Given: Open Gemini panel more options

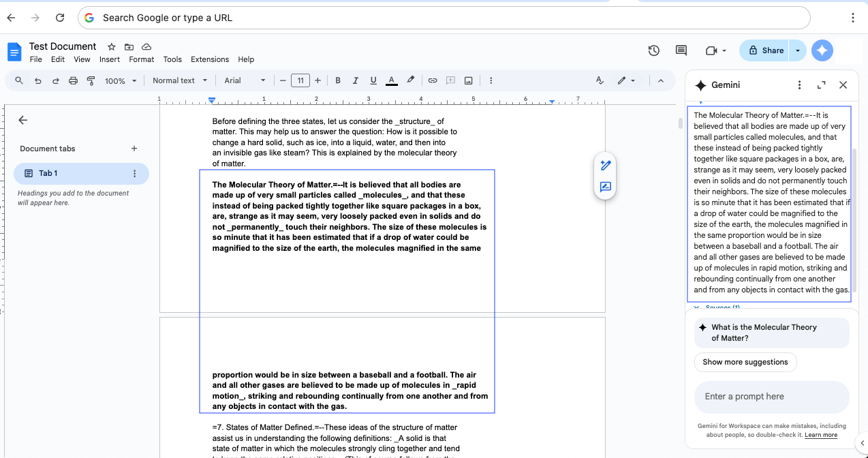Looking at the screenshot, I should pyautogui.click(x=799, y=85).
